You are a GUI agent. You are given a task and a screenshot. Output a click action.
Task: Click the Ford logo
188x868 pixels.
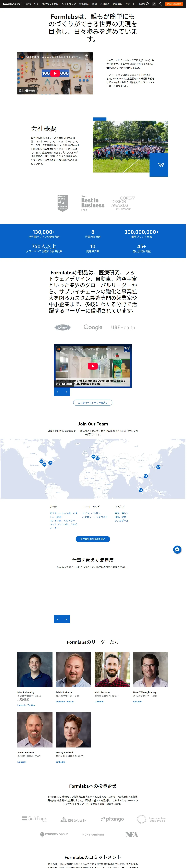63,327
